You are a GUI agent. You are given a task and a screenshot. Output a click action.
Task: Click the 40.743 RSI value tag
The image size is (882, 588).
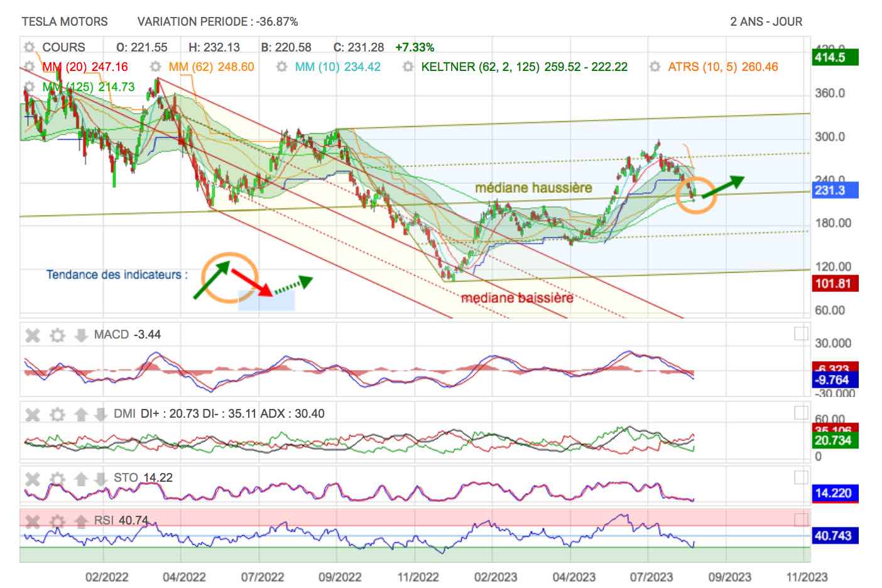(x=835, y=536)
